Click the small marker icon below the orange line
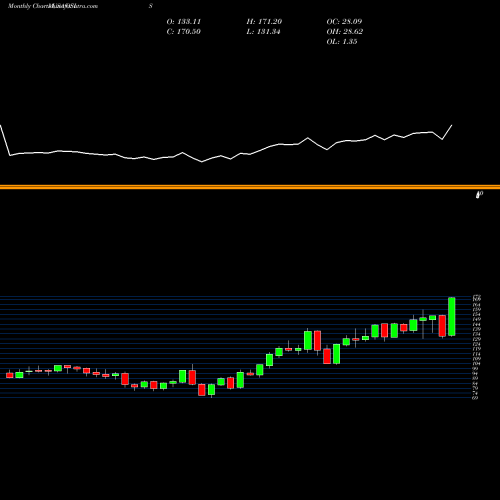The image size is (500, 500). [479, 195]
